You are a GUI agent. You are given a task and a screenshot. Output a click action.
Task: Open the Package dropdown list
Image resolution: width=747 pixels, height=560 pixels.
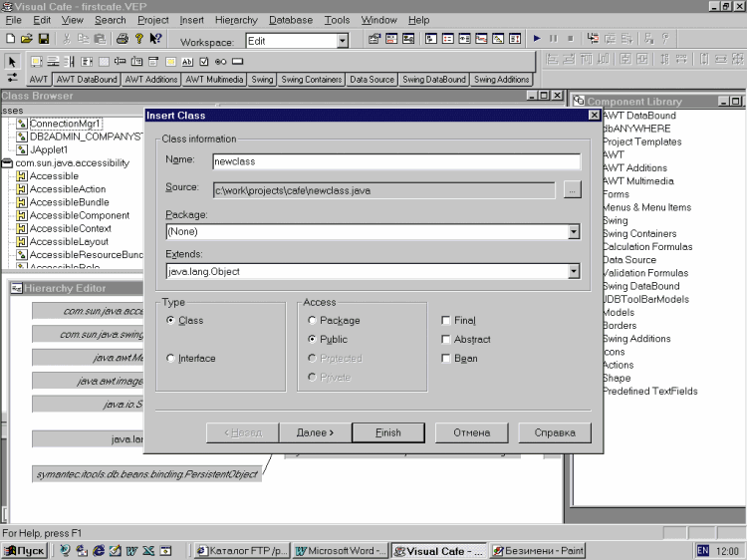coord(573,232)
